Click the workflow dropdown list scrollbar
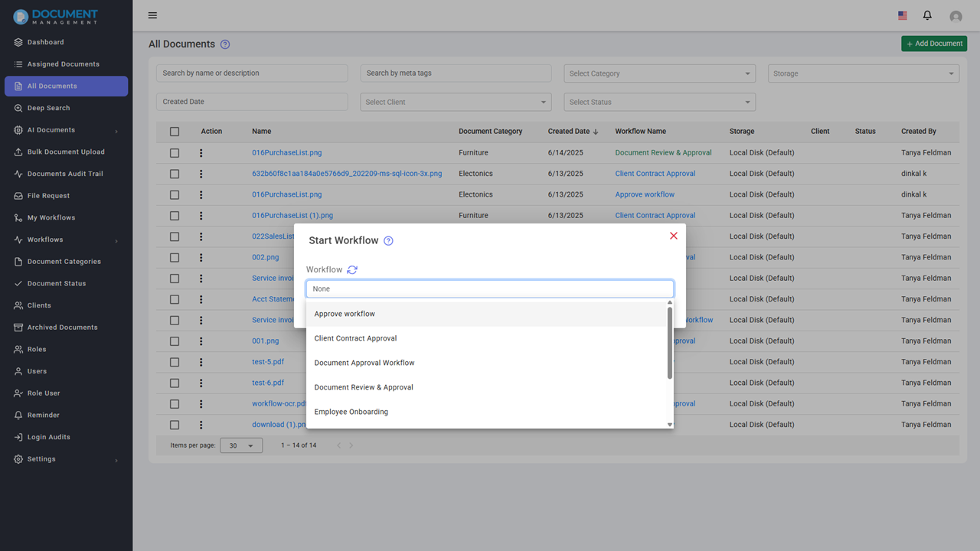The height and width of the screenshot is (551, 980). tap(670, 343)
